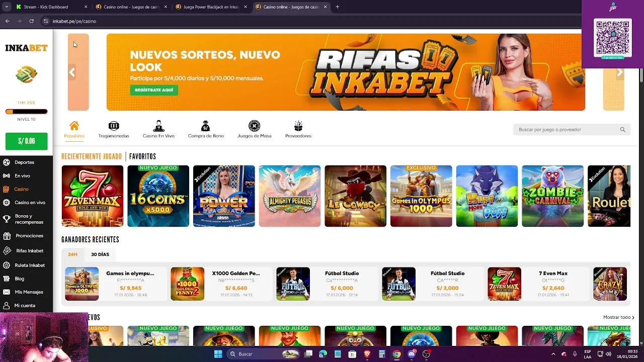Open the 7even Max game thumbnail
The height and width of the screenshot is (362, 644).
coord(93,196)
